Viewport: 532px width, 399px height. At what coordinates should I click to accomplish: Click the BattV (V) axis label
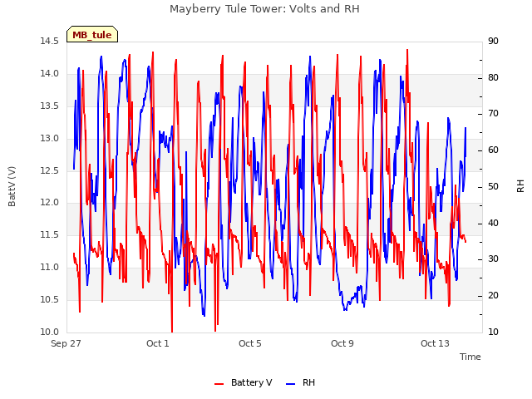[x=12, y=186]
